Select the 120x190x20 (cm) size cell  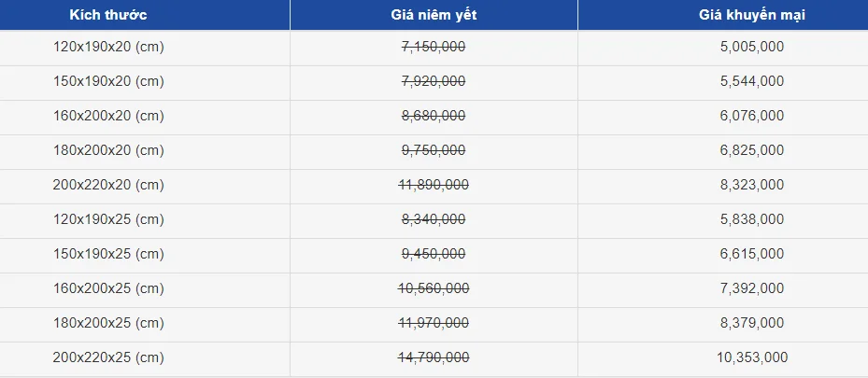108,47
